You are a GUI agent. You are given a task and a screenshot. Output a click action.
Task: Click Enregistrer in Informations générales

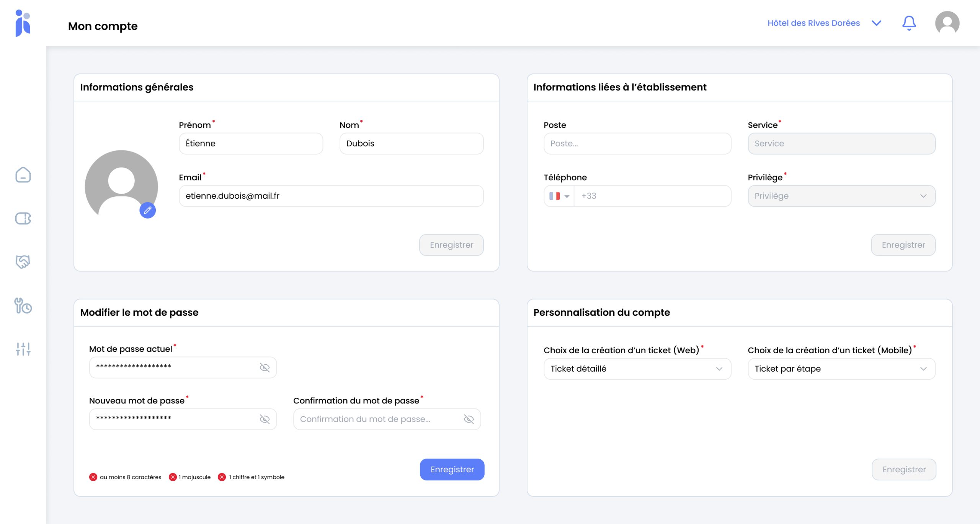(x=451, y=245)
